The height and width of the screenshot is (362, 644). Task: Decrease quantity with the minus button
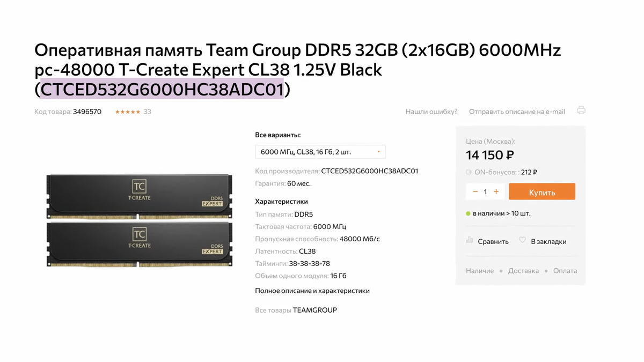(x=475, y=191)
